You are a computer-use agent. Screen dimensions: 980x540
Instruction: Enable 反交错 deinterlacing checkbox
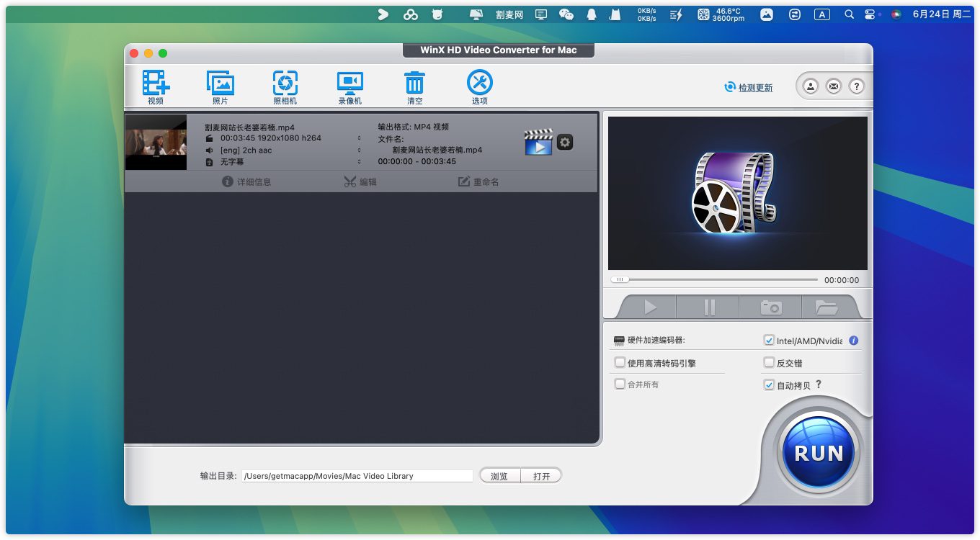pos(769,363)
